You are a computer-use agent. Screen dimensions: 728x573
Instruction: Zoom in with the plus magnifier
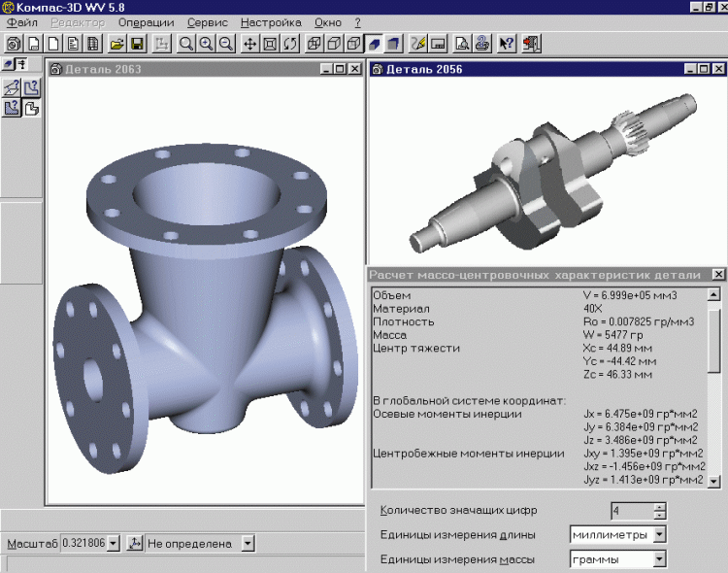pyautogui.click(x=206, y=44)
